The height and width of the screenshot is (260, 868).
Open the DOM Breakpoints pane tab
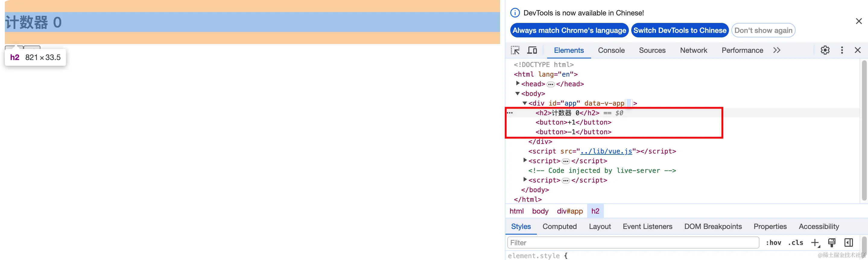[713, 226]
